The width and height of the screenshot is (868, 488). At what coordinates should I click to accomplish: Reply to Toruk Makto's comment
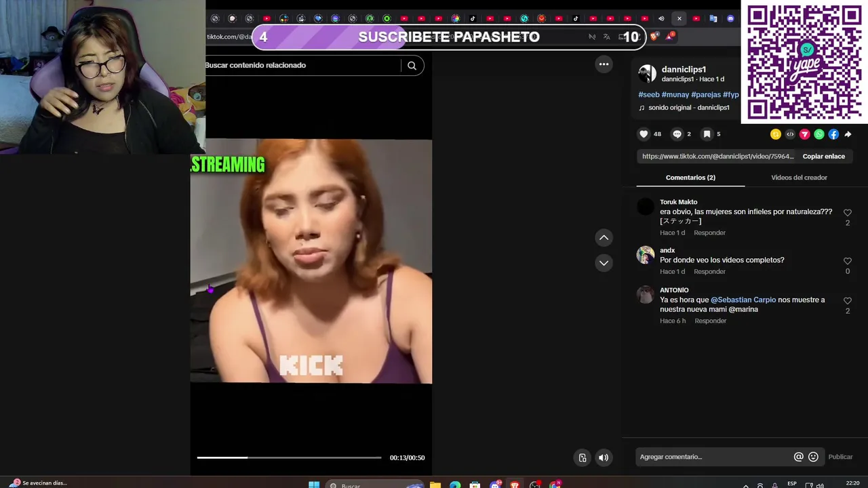[709, 233]
